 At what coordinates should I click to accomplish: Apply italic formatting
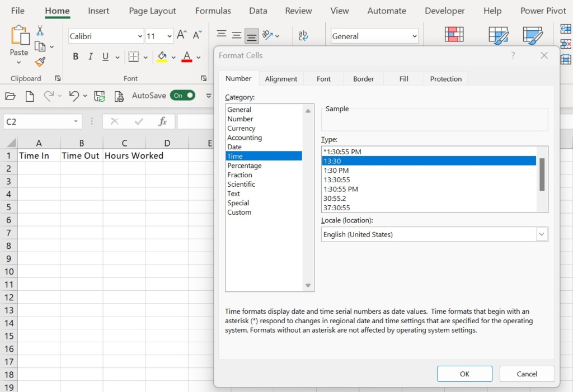click(90, 56)
